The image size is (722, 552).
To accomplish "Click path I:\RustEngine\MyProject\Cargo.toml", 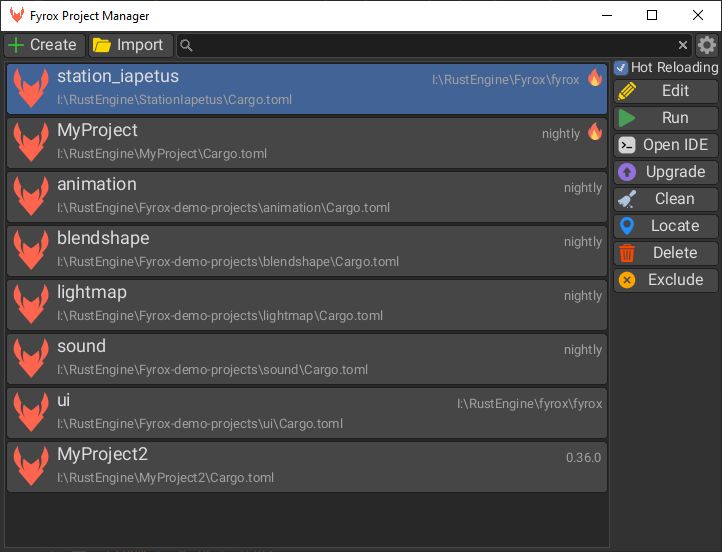I will [x=162, y=154].
